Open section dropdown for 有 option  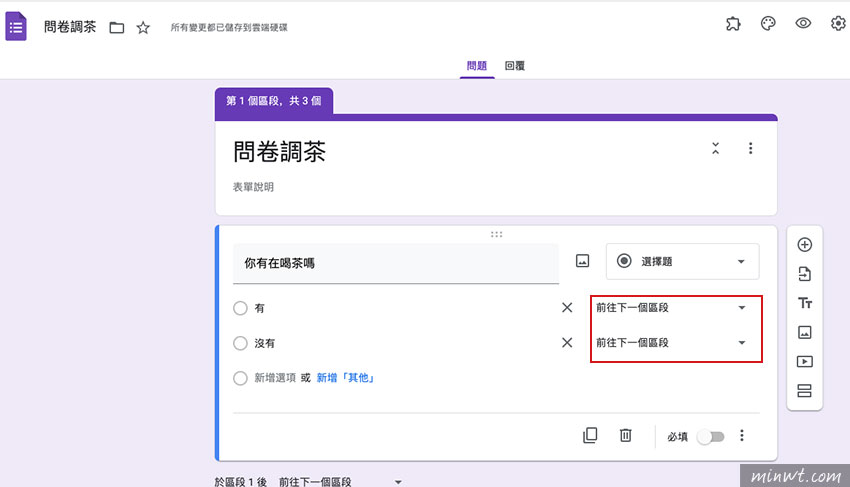click(671, 307)
